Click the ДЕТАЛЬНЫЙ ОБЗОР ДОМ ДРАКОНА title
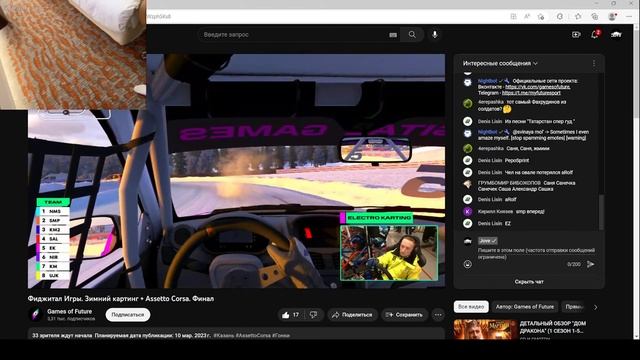 553,327
